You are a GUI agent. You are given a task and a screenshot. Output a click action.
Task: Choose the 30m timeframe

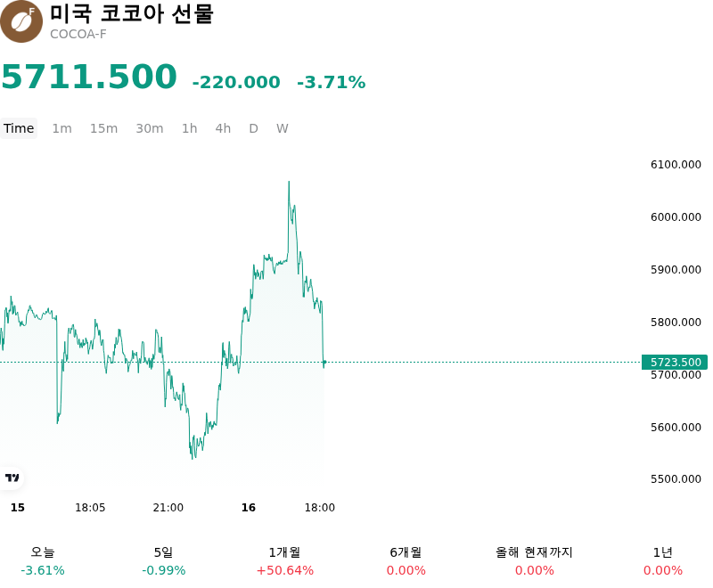pos(150,128)
